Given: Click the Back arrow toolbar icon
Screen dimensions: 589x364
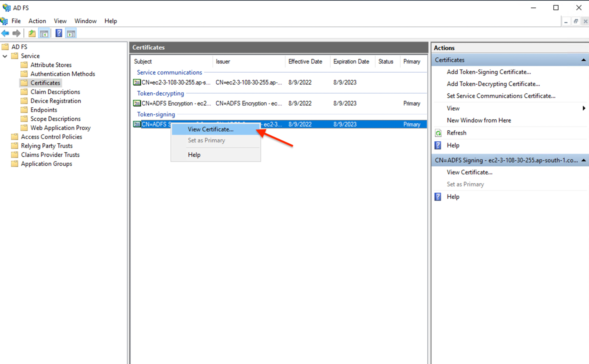Looking at the screenshot, I should [x=5, y=33].
